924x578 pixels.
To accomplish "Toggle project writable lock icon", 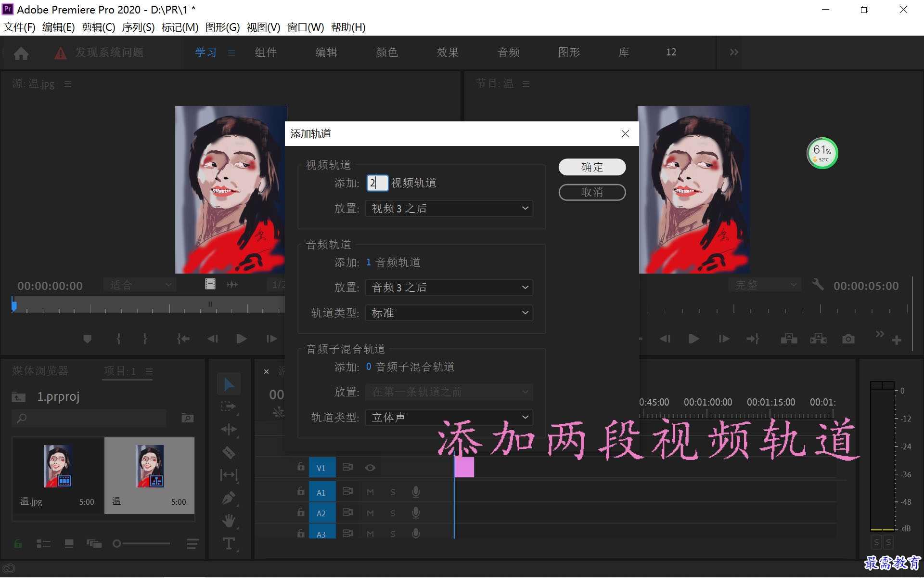I will point(18,544).
